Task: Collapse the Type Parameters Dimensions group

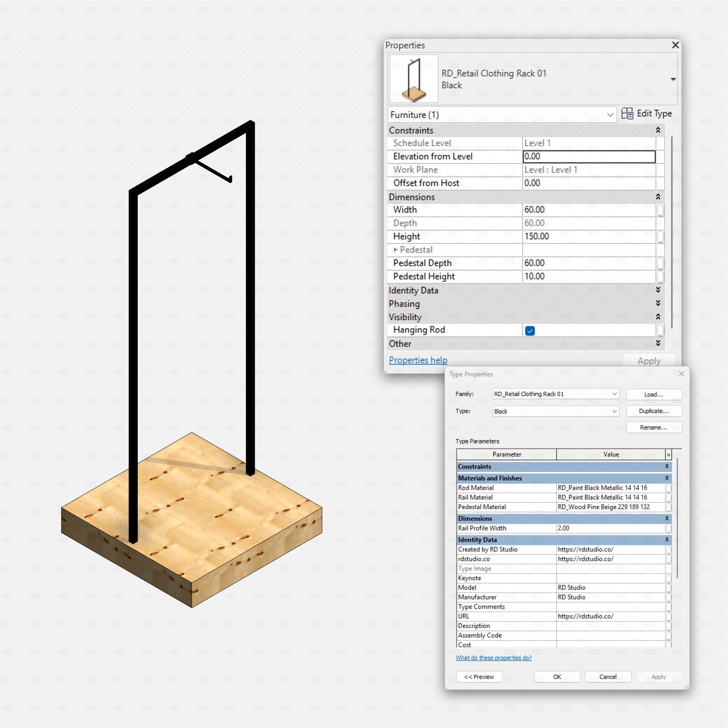Action: pos(667,518)
